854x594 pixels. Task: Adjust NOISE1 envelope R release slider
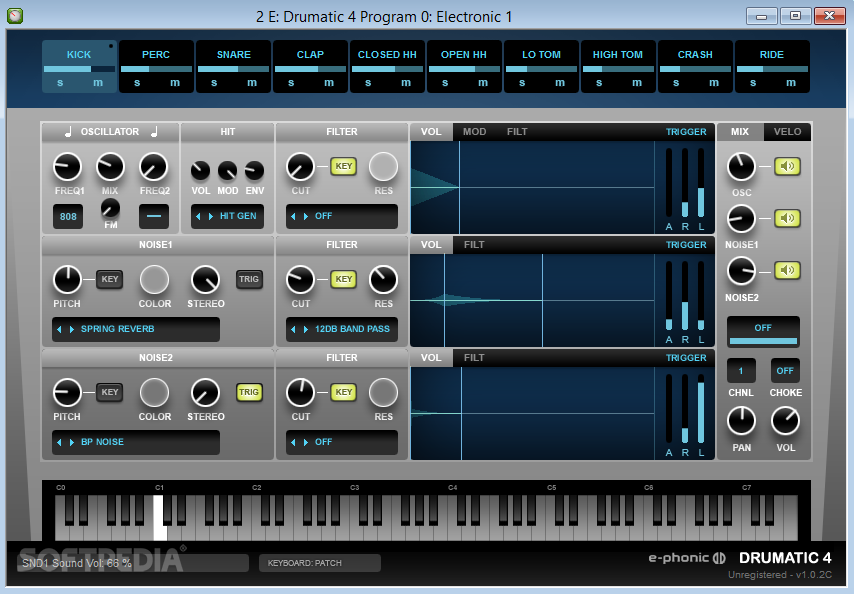coord(685,295)
